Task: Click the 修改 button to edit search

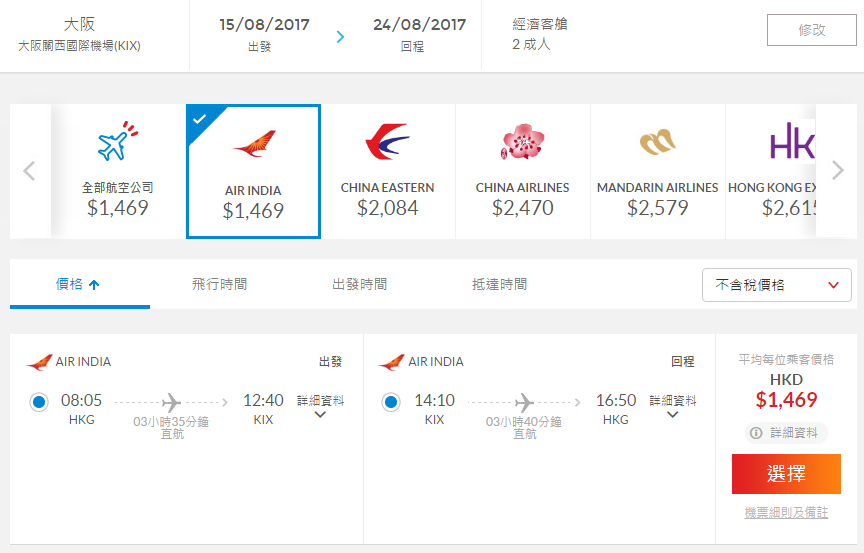Action: point(812,30)
